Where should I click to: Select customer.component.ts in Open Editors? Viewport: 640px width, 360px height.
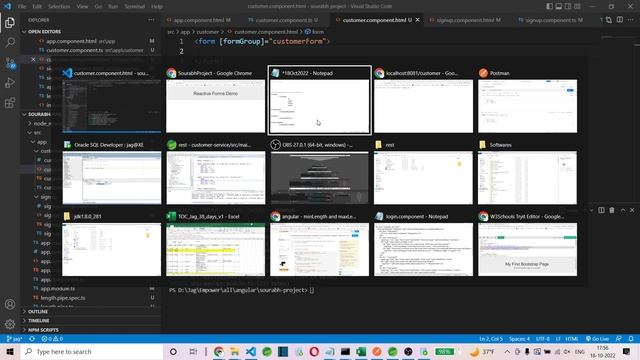click(91, 50)
